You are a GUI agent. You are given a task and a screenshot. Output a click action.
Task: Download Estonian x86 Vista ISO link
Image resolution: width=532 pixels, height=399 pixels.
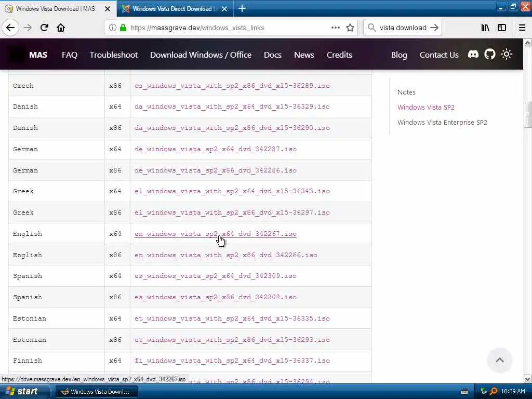coord(232,340)
